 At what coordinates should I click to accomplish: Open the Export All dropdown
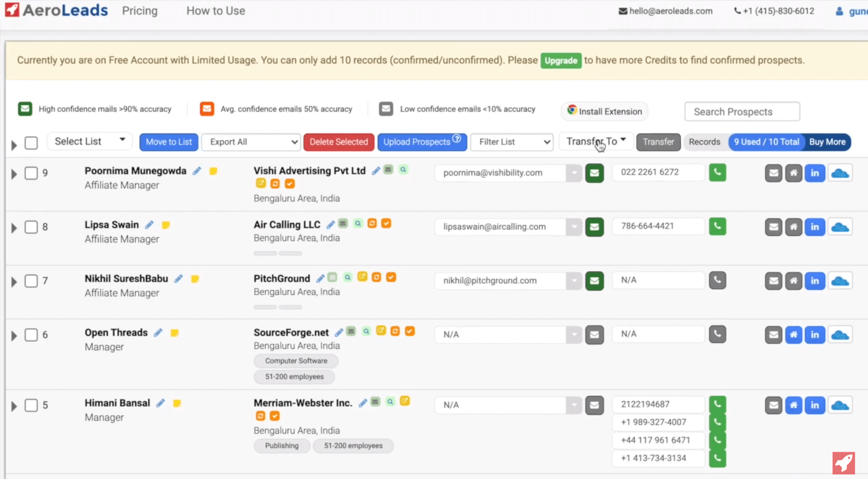pyautogui.click(x=251, y=142)
